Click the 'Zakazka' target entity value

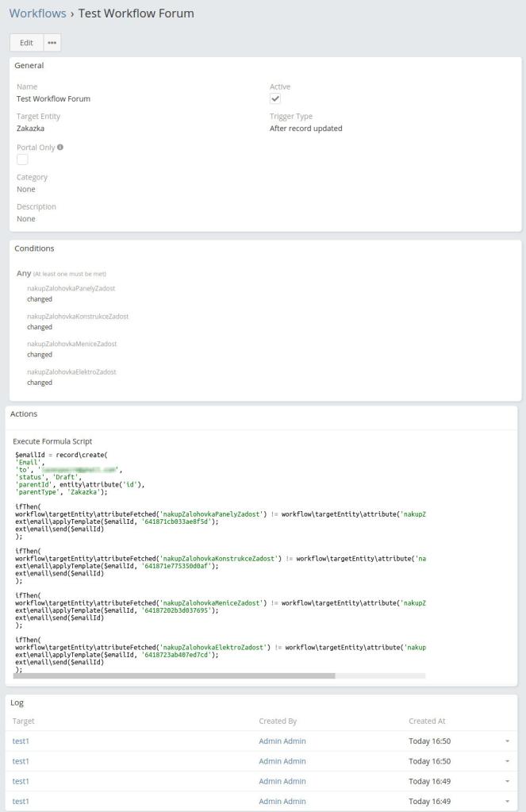click(x=30, y=129)
